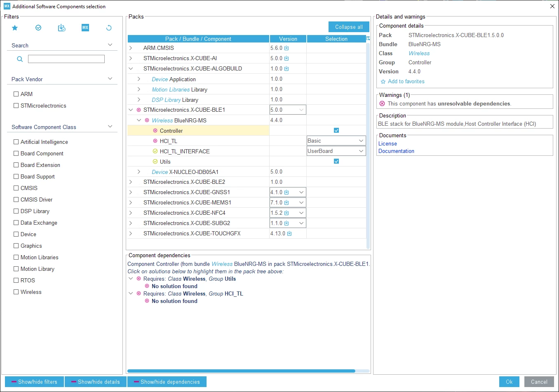Click the download icon for X-CUBE-MEMS1 7.1.0
The width and height of the screenshot is (559, 392).
[x=287, y=203]
